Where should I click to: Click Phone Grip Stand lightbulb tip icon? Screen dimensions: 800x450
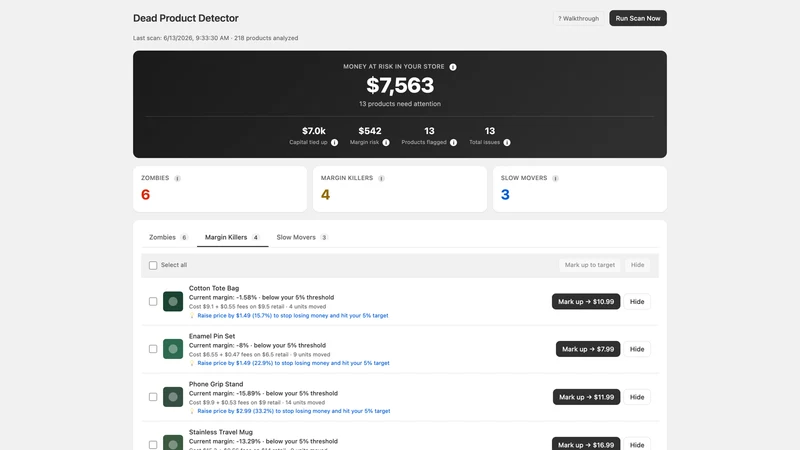pyautogui.click(x=192, y=411)
